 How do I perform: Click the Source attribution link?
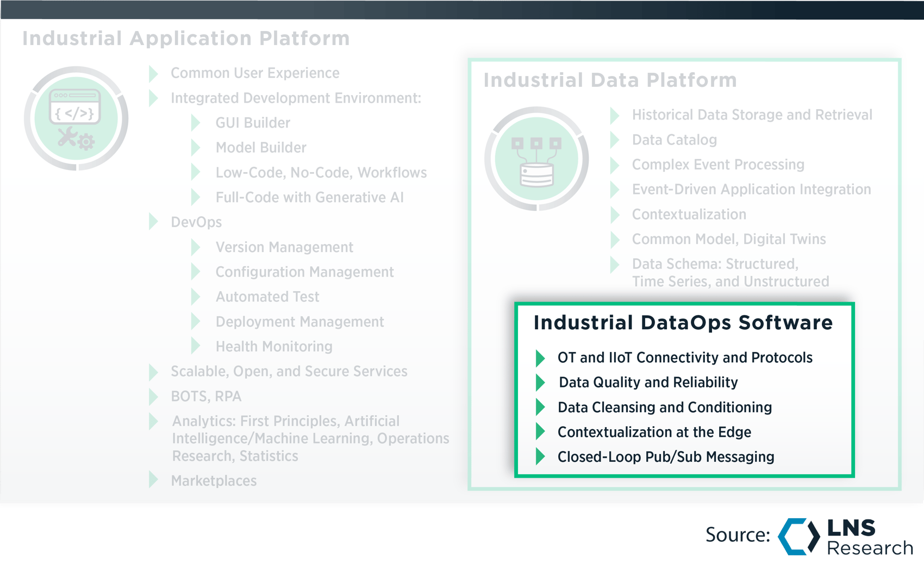738,535
